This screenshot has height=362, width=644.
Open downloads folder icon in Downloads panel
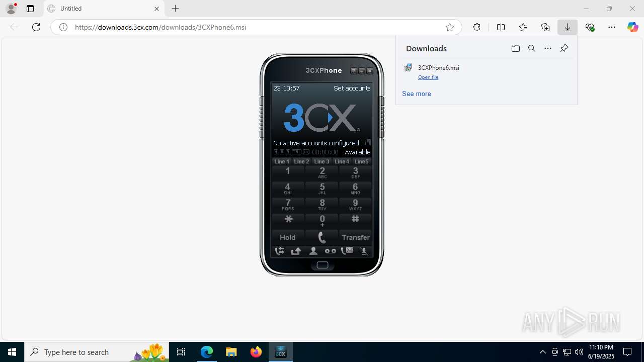pos(515,48)
